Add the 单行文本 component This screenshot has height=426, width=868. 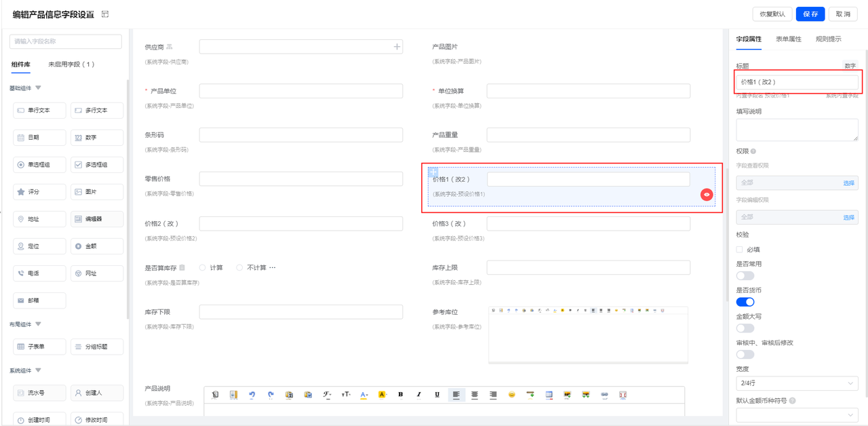(39, 110)
